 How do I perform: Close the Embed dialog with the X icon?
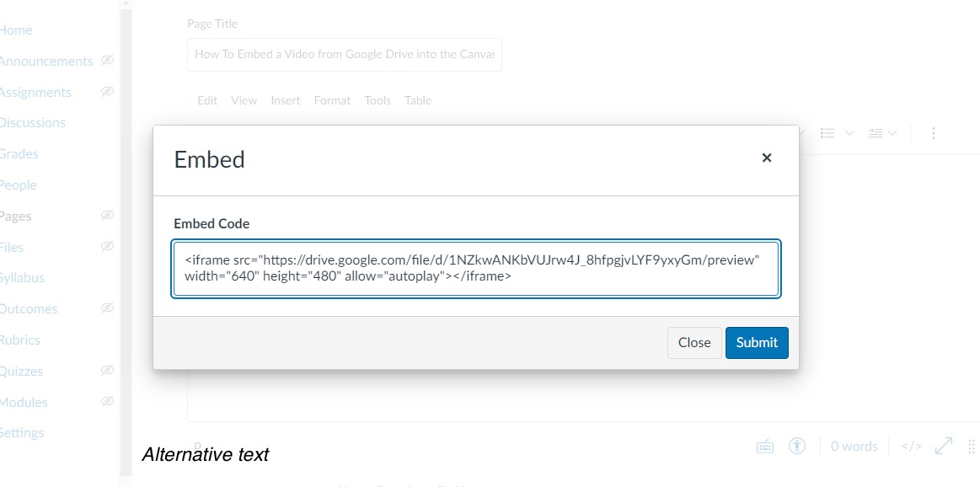[x=766, y=158]
